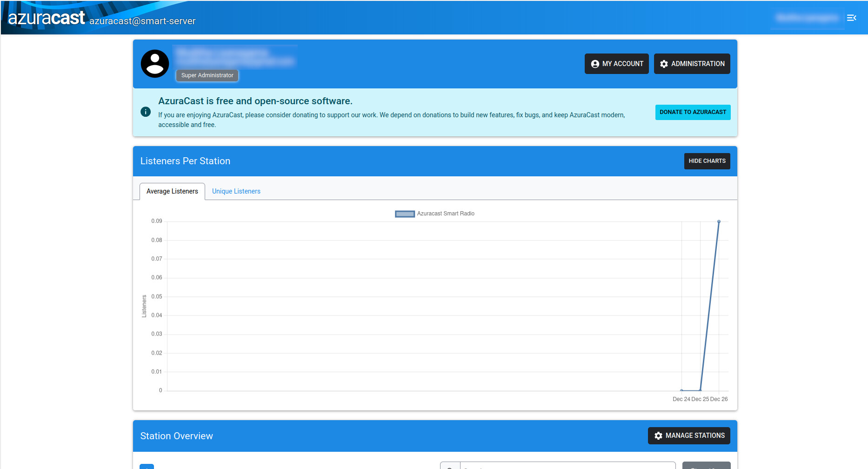The width and height of the screenshot is (868, 469).
Task: Open the blurred user menu in header
Action: coord(807,18)
